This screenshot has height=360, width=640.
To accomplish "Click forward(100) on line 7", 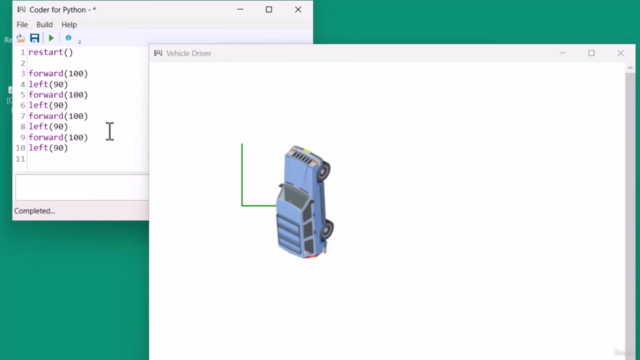I will click(58, 116).
